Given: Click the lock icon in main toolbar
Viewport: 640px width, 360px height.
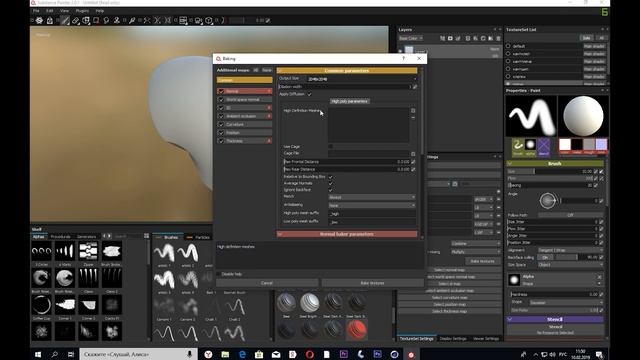Looking at the screenshot, I should click(50, 20).
